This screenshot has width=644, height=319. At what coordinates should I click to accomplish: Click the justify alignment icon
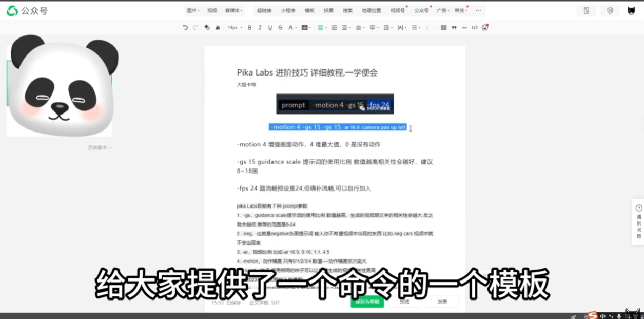coord(334,28)
